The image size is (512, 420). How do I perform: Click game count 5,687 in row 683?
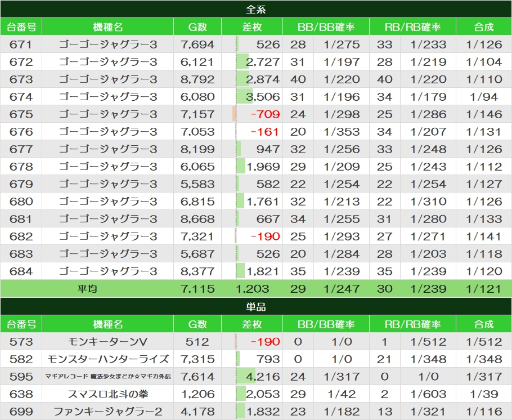point(197,254)
